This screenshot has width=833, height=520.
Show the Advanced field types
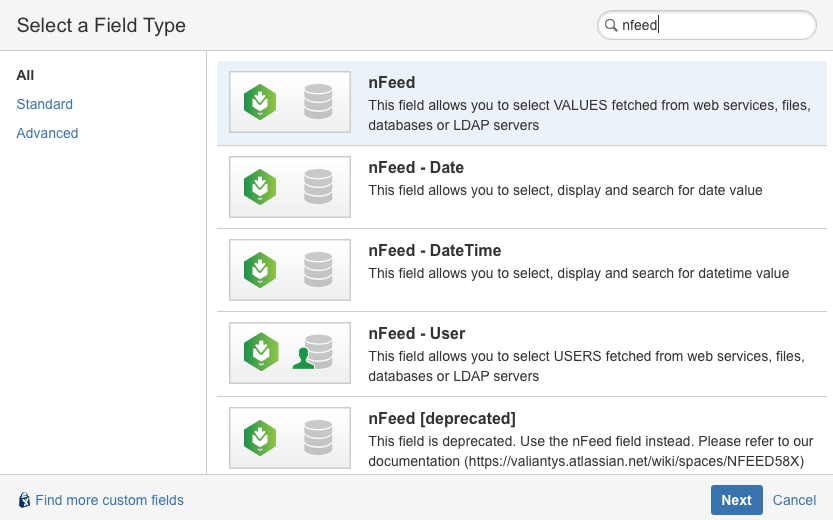coord(47,133)
